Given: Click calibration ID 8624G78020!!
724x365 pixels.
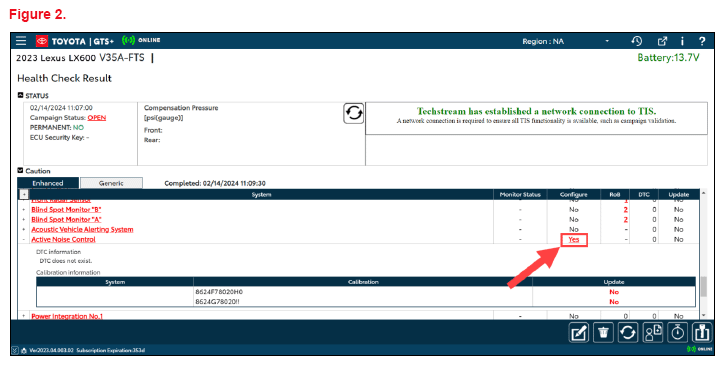Looking at the screenshot, I should [x=217, y=302].
